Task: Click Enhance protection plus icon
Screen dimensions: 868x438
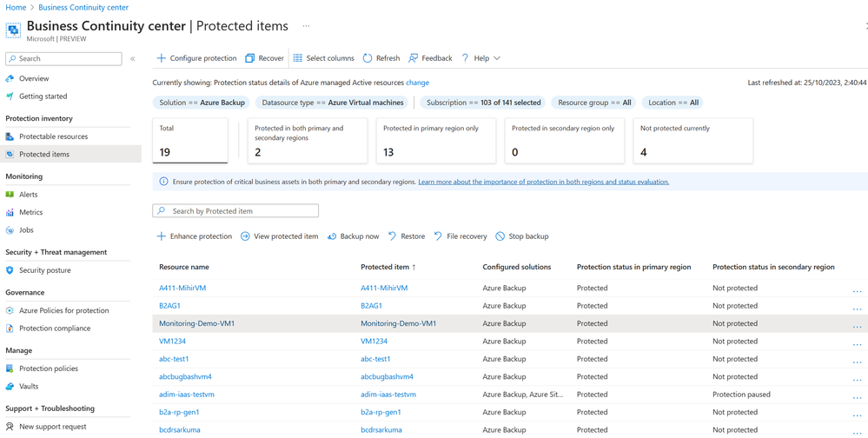Action: 161,236
